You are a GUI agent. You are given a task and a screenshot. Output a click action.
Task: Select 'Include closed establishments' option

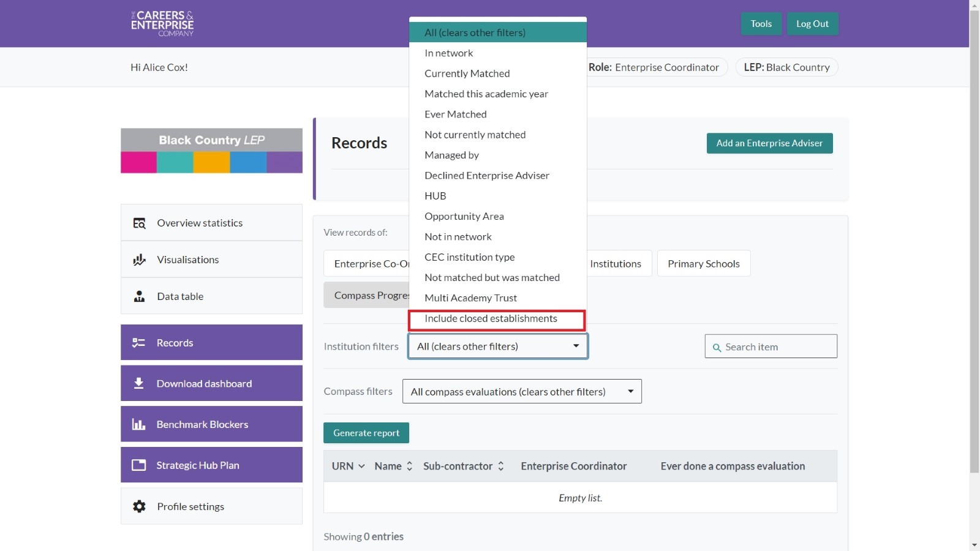point(491,318)
